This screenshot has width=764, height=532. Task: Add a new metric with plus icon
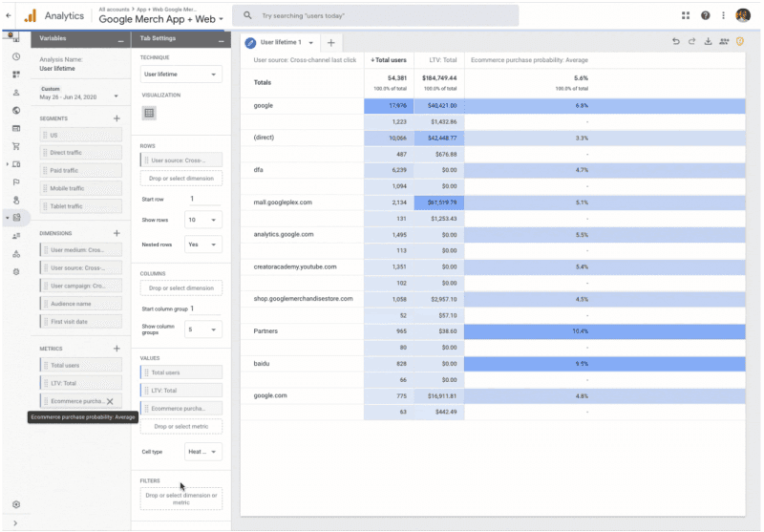click(117, 349)
